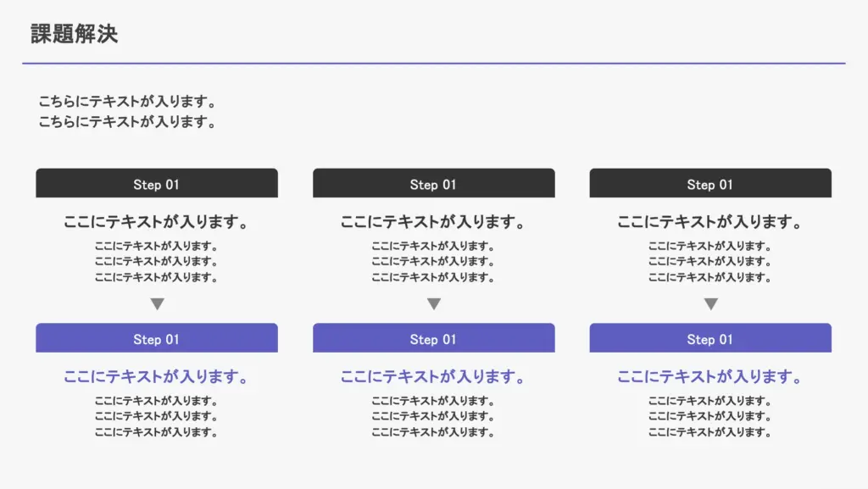Click the purple heading in the bottom-right block
The width and height of the screenshot is (868, 489).
(709, 376)
